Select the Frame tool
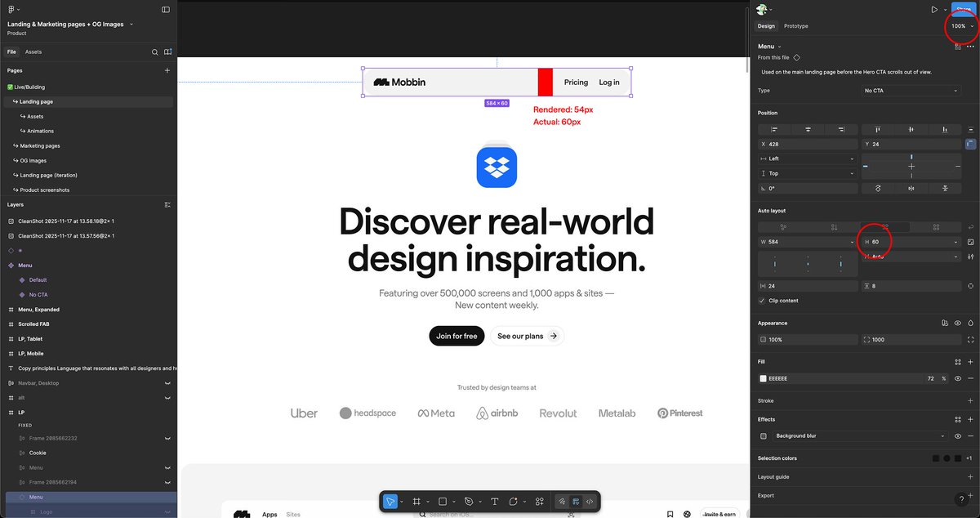This screenshot has height=518, width=980. point(416,501)
